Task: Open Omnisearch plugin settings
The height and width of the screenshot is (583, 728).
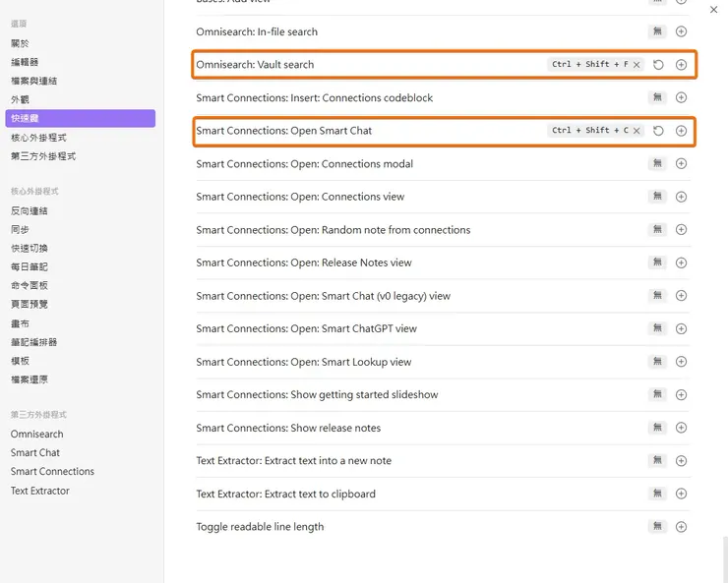Action: pos(36,435)
